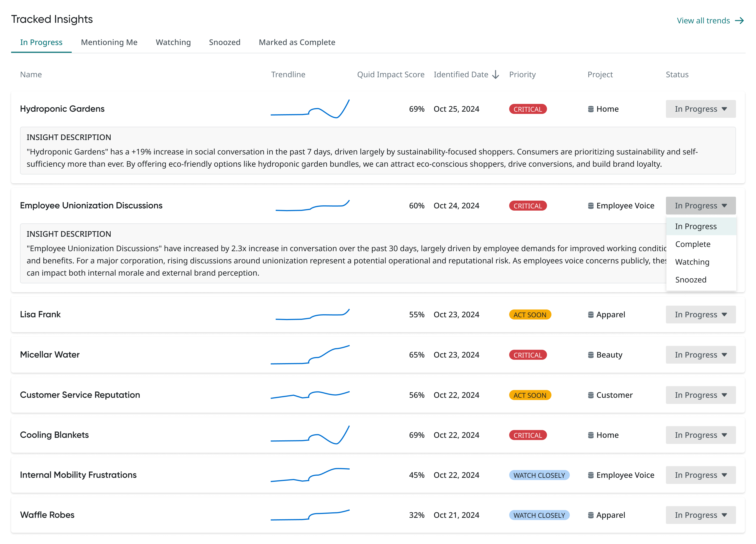
Task: Click the Beauty project icon for Micellar Water
Action: pyautogui.click(x=590, y=355)
